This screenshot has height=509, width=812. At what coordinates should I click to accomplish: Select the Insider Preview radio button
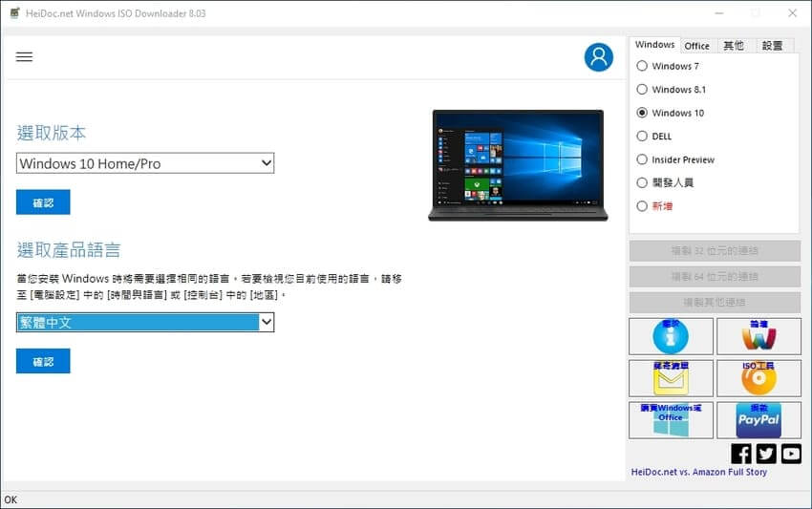642,159
